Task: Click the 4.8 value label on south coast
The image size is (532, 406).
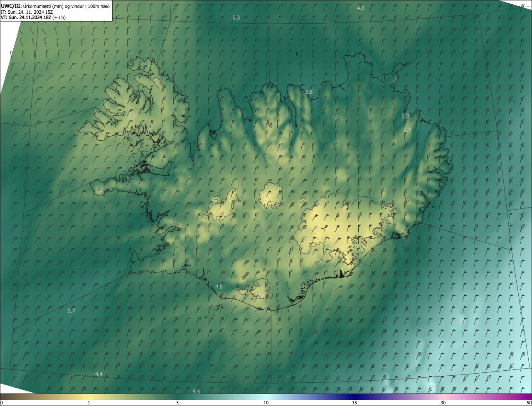Action: coord(219,287)
